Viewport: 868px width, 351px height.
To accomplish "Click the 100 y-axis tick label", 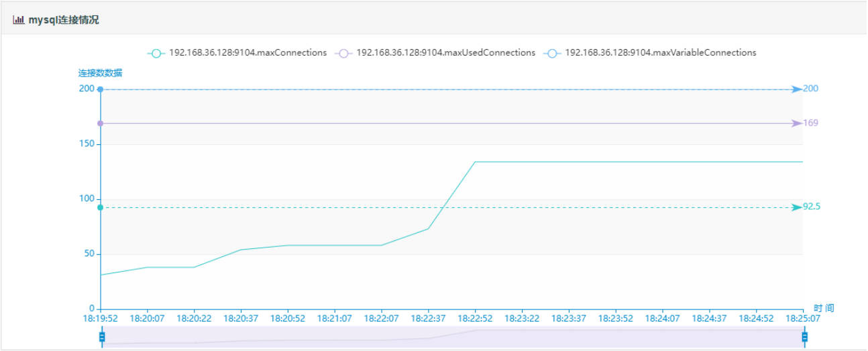I will click(x=87, y=199).
